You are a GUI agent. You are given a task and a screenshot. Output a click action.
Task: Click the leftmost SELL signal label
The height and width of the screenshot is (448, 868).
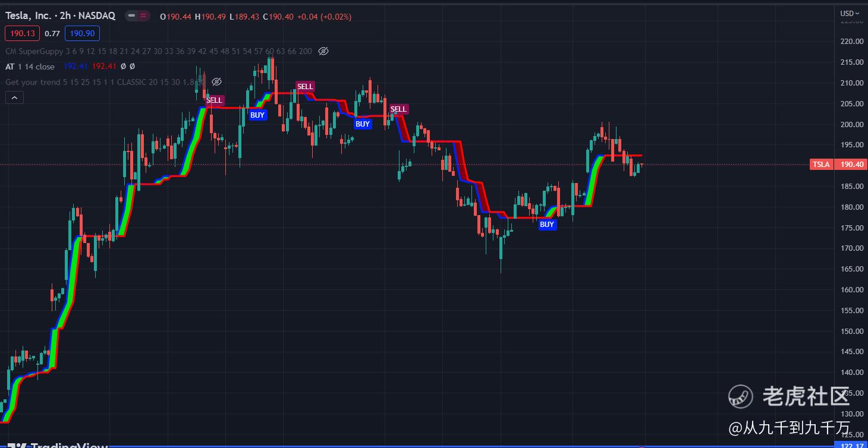click(x=215, y=100)
